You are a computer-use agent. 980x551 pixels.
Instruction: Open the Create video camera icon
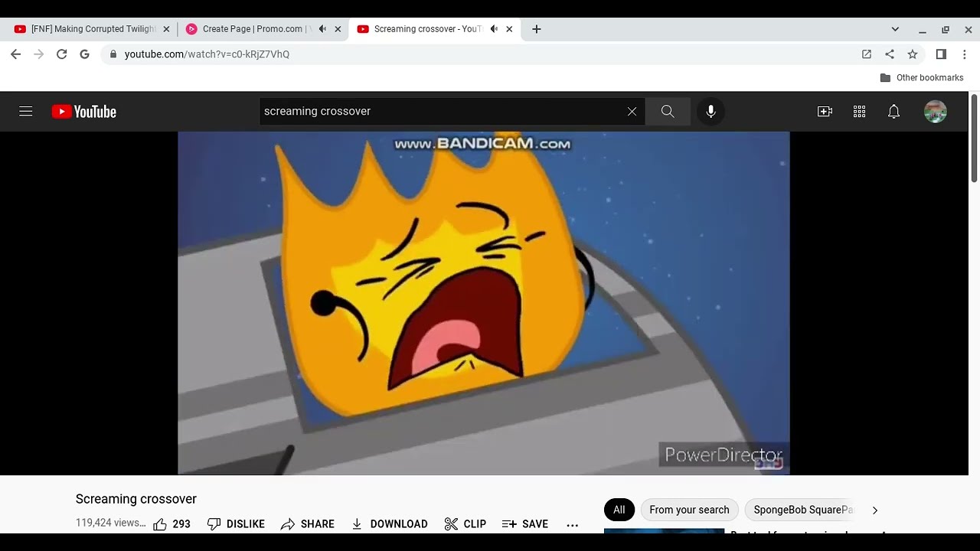[x=825, y=112]
